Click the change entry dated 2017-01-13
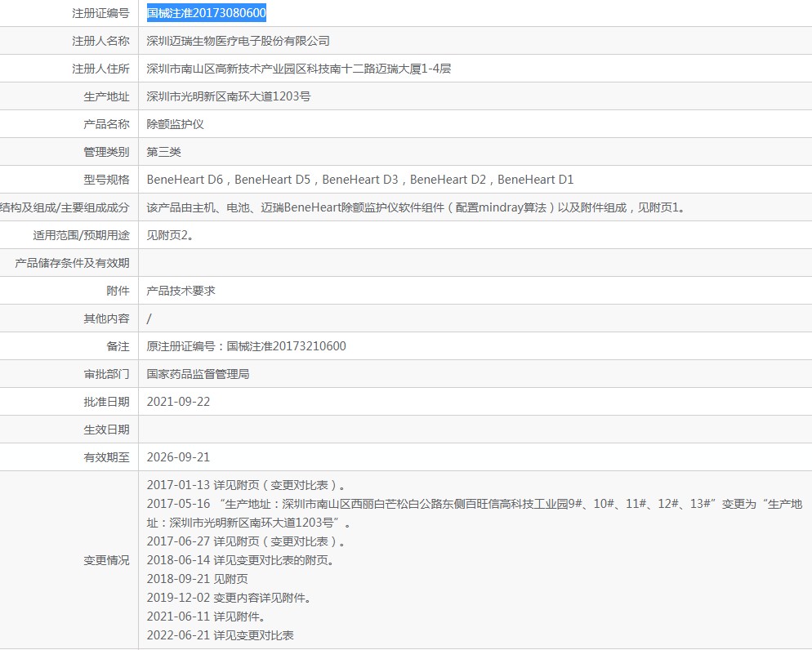This screenshot has width=812, height=650. (247, 485)
